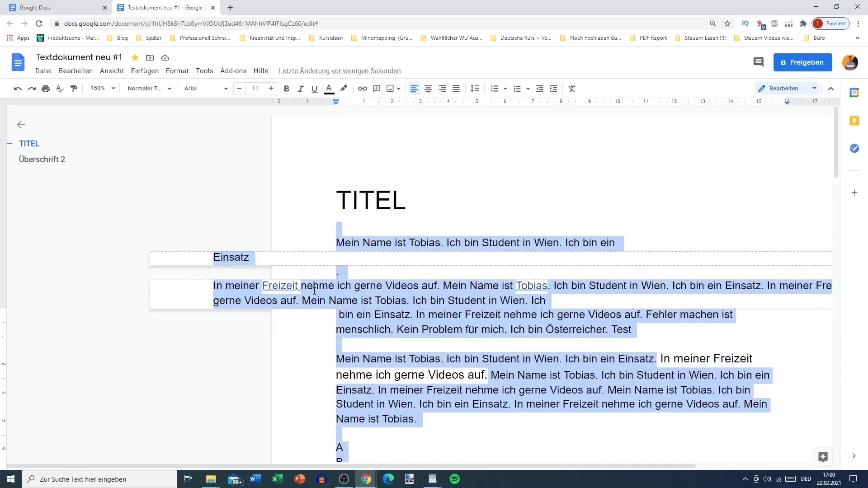Image resolution: width=868 pixels, height=488 pixels.
Task: Click the text highlight color icon
Action: pos(344,88)
